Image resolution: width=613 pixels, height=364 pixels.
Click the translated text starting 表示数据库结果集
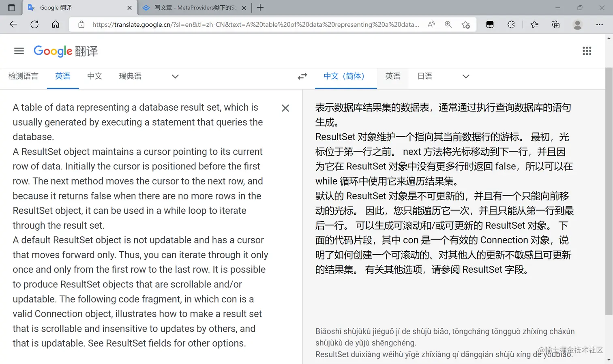pyautogui.click(x=444, y=115)
